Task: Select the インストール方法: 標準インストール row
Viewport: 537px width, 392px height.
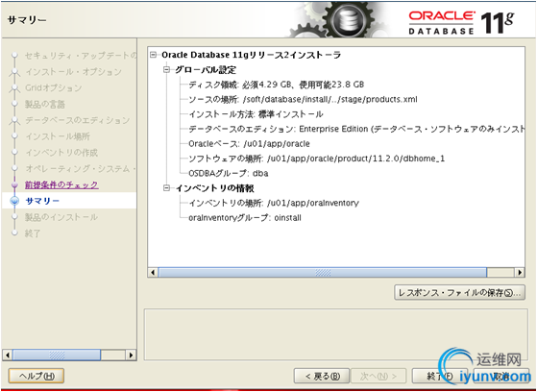Action: [x=256, y=114]
